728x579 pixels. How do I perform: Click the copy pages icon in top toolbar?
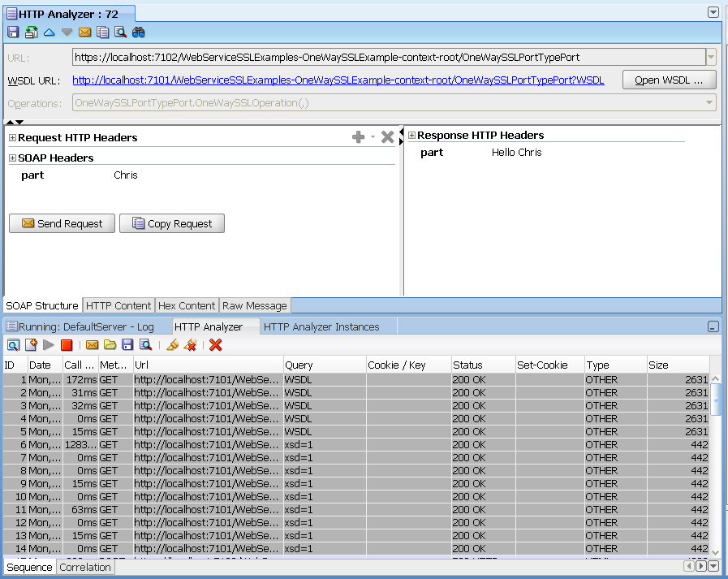pos(102,32)
